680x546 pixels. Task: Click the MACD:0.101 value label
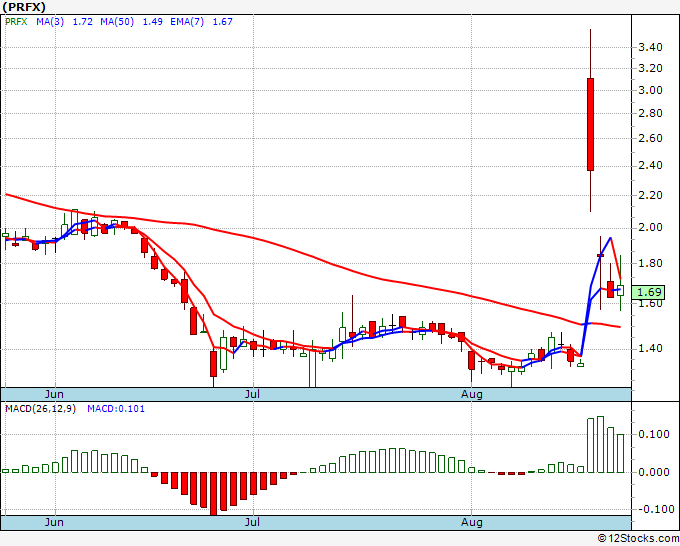(116, 409)
